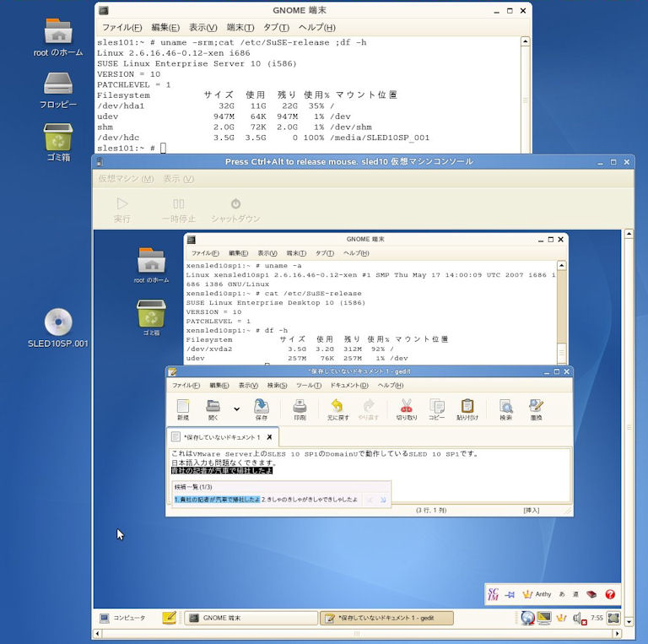Open gedit ファイル(F) menu

point(186,385)
